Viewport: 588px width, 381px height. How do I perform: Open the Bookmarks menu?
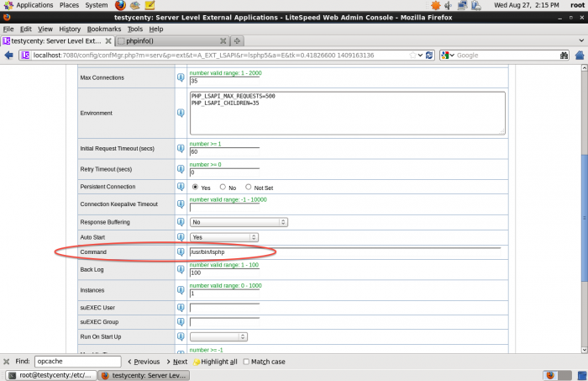tap(104, 29)
